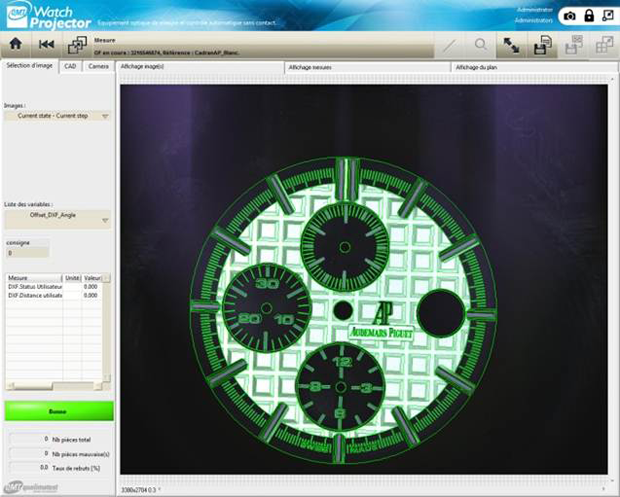Click the green Bonne button
Screen dimensions: 620x497
pyautogui.click(x=58, y=411)
